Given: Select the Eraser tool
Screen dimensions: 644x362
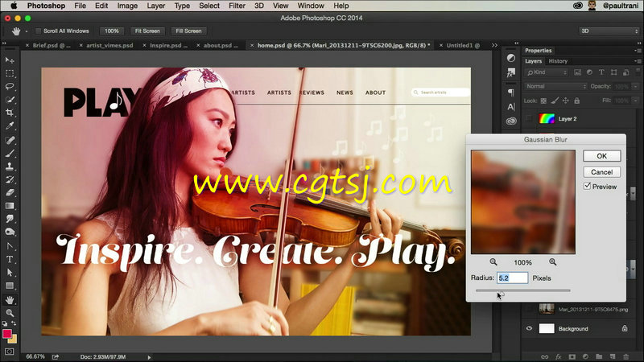Looking at the screenshot, I should tap(10, 193).
